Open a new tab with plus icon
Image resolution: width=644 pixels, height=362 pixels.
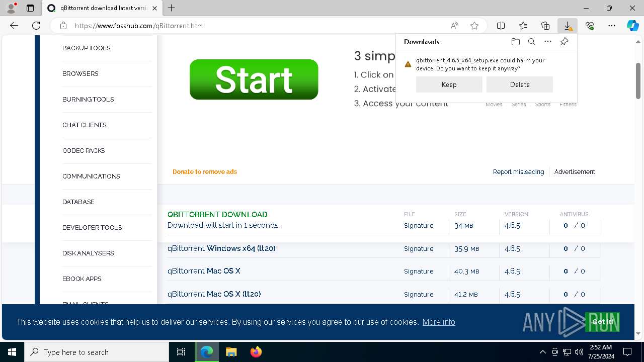point(172,8)
